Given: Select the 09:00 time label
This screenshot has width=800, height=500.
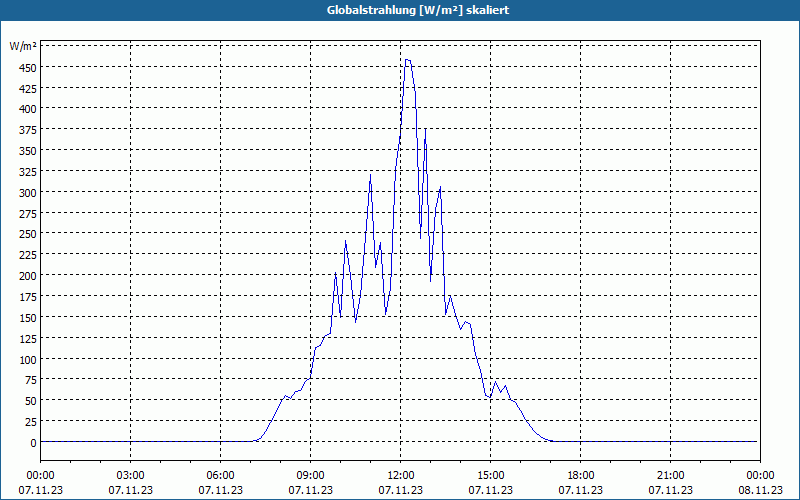Looking at the screenshot, I should (310, 476).
